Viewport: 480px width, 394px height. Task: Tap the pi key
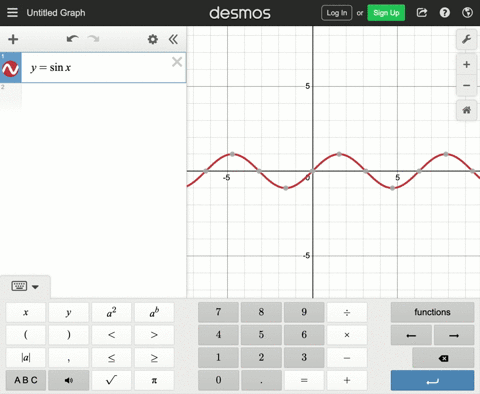coord(154,380)
